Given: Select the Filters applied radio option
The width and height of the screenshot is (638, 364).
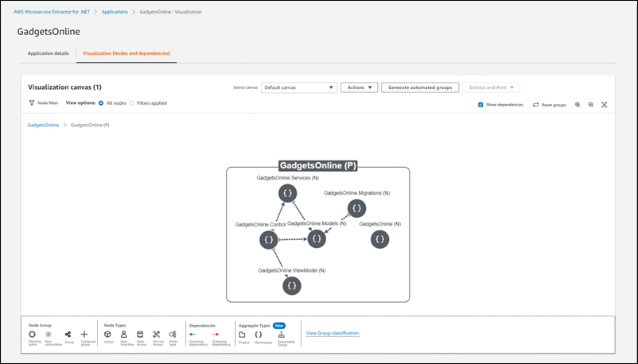Looking at the screenshot, I should (131, 103).
